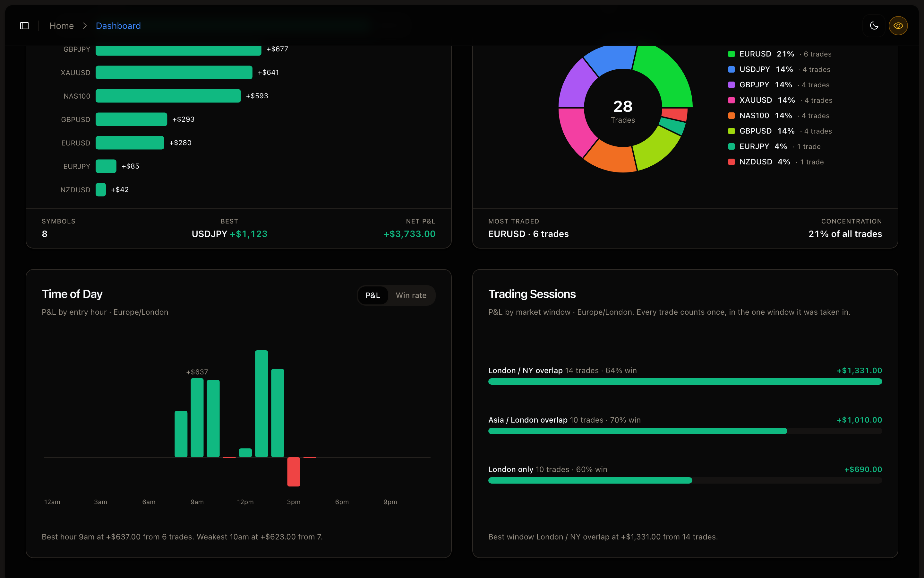Click 'EURUSD · 6 trades' most traded value

tap(528, 234)
